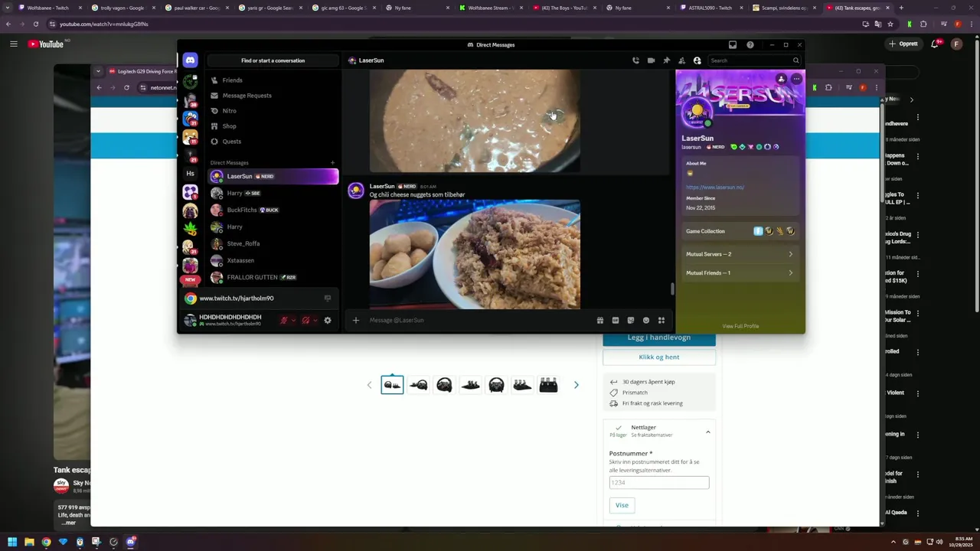Open Discord user settings gear
This screenshot has height=551, width=980.
328,320
